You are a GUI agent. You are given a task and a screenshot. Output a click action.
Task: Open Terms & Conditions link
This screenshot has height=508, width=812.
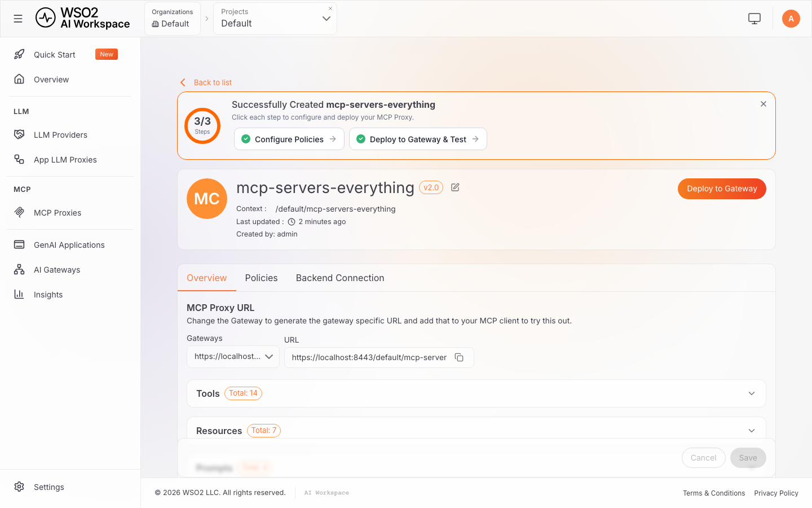click(714, 493)
